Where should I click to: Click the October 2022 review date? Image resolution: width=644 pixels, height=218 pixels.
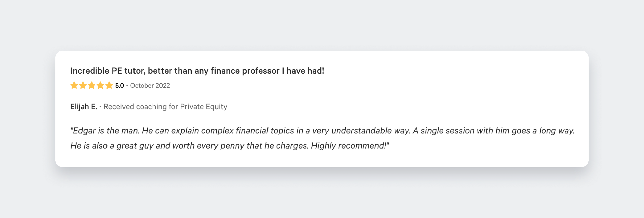click(x=150, y=86)
